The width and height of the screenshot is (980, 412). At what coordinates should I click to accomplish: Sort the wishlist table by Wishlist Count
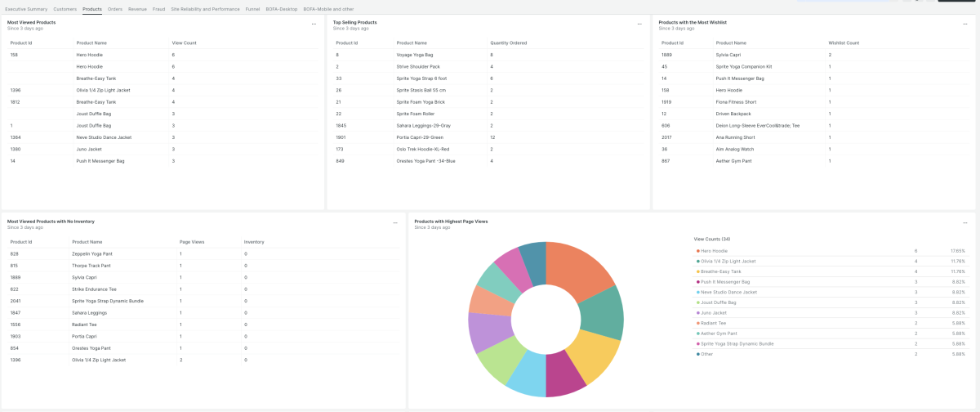click(x=844, y=43)
